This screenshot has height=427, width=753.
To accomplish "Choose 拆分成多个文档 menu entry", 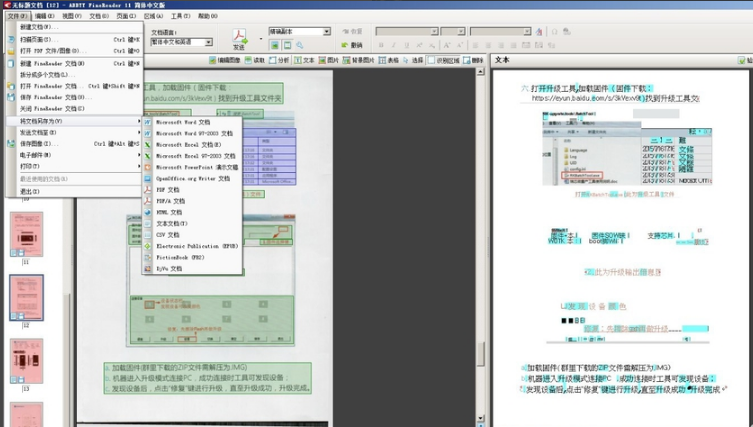I will (x=74, y=74).
